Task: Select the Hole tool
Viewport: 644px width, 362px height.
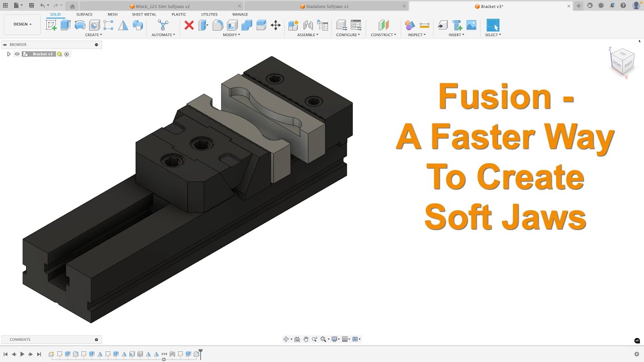Action: (94, 25)
